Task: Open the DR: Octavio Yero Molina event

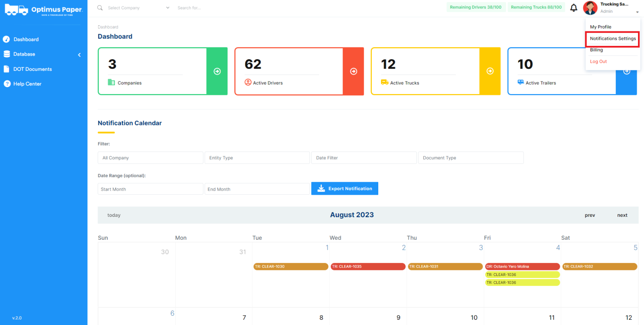Action: pyautogui.click(x=522, y=267)
